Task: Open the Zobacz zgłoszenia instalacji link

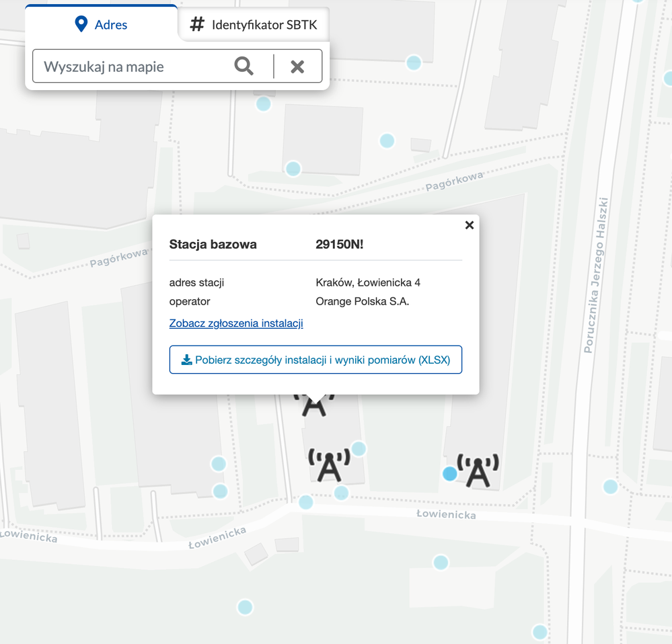Action: click(236, 323)
